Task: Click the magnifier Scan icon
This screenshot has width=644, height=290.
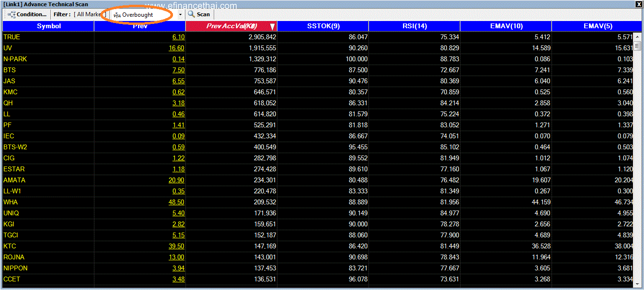Action: (x=191, y=14)
